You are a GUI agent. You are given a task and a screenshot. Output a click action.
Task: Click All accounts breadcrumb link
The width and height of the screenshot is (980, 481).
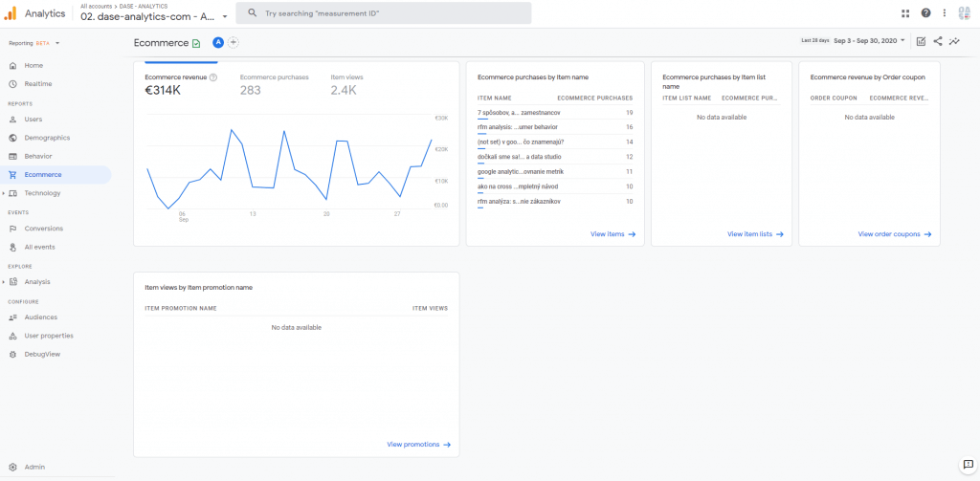point(97,7)
